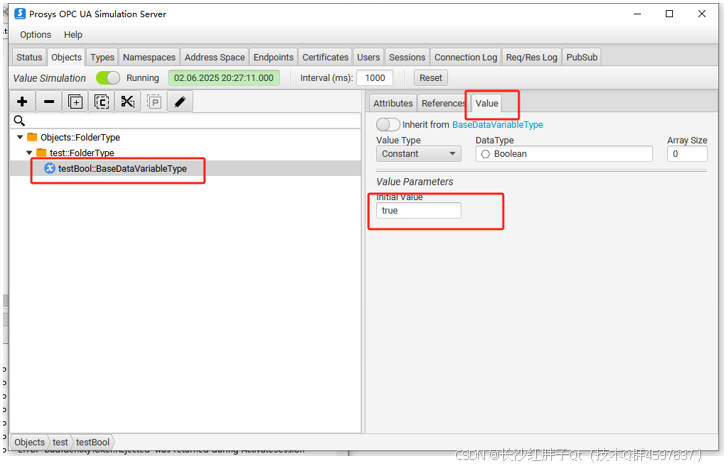Click the Reset button

[431, 78]
